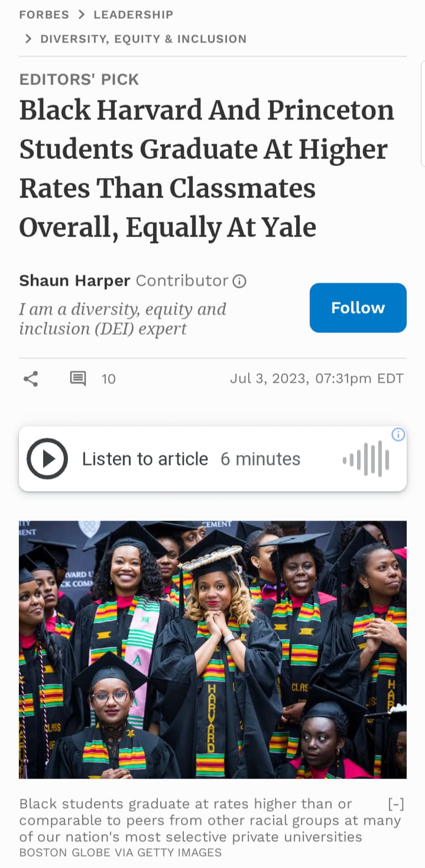425x868 pixels.
Task: Open the Forbes breadcrumb link
Action: [x=44, y=15]
